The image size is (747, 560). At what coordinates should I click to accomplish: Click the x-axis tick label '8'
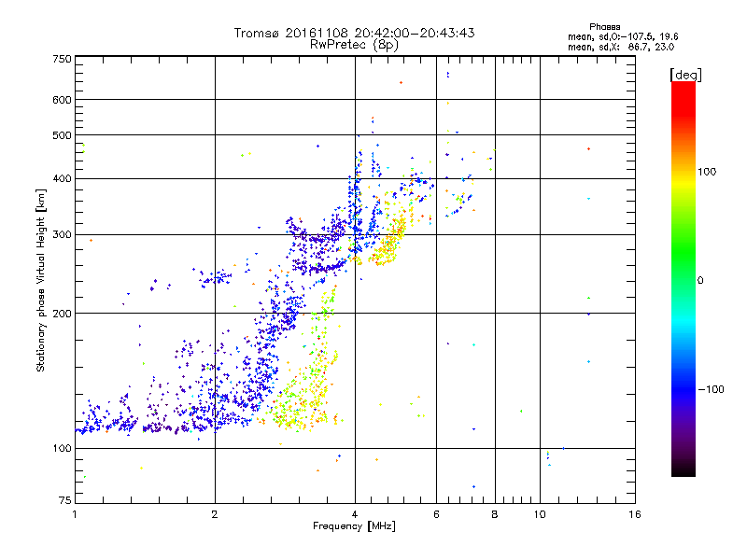click(495, 514)
